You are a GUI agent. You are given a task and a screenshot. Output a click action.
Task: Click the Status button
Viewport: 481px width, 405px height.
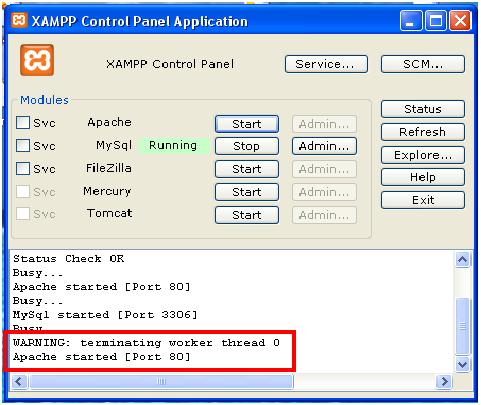[x=423, y=109]
